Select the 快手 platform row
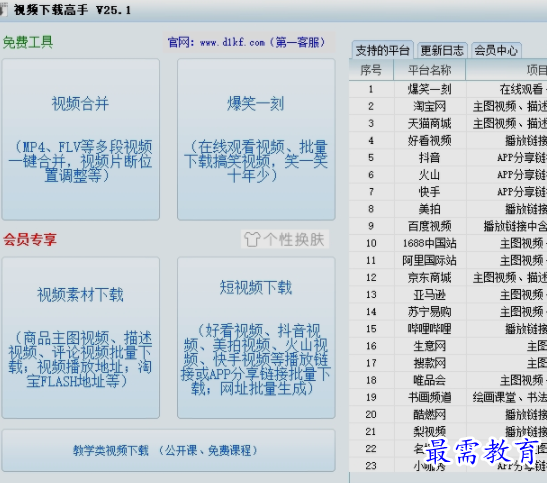 coord(429,192)
